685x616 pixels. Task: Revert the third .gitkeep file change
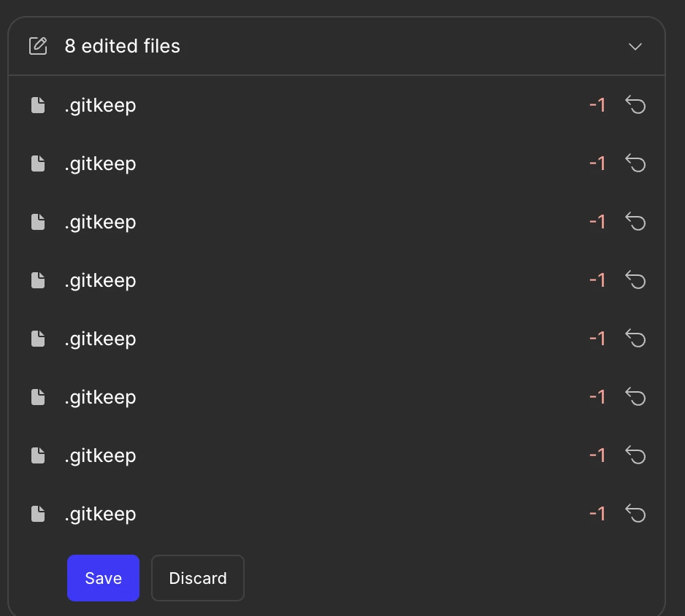tap(635, 222)
